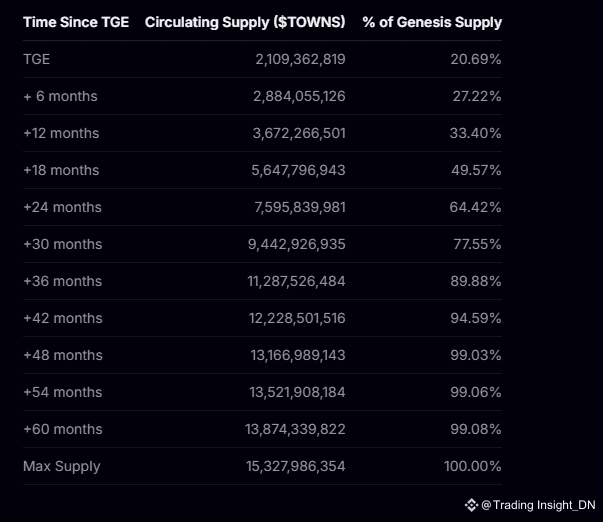Click the 13,521,908,184 supply value

coord(297,392)
